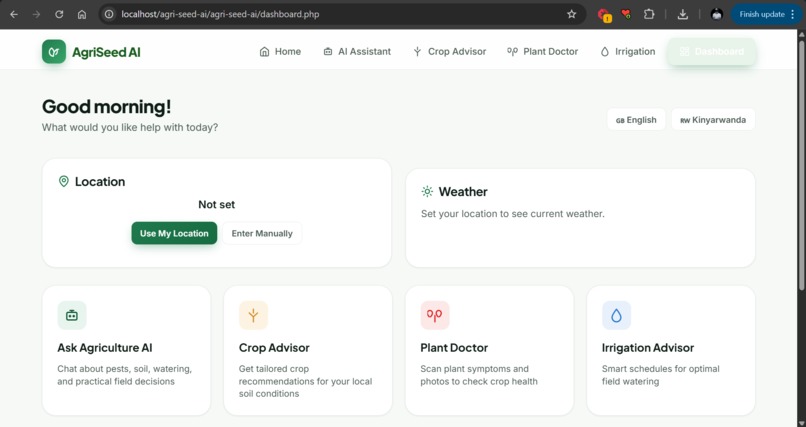Click the browser address bar URL
Screen dimensions: 806x427
click(x=220, y=14)
